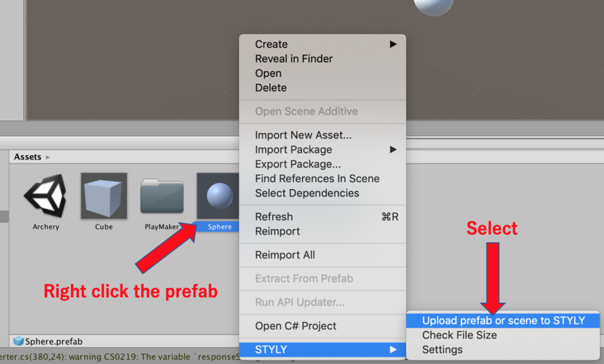Expand the Create submenu arrow
The height and width of the screenshot is (364, 604).
pos(393,44)
